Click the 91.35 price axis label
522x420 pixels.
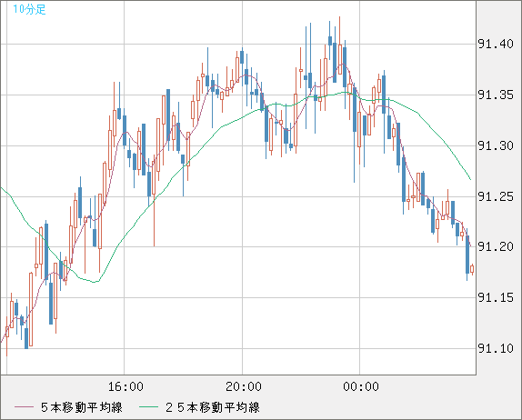click(x=496, y=95)
